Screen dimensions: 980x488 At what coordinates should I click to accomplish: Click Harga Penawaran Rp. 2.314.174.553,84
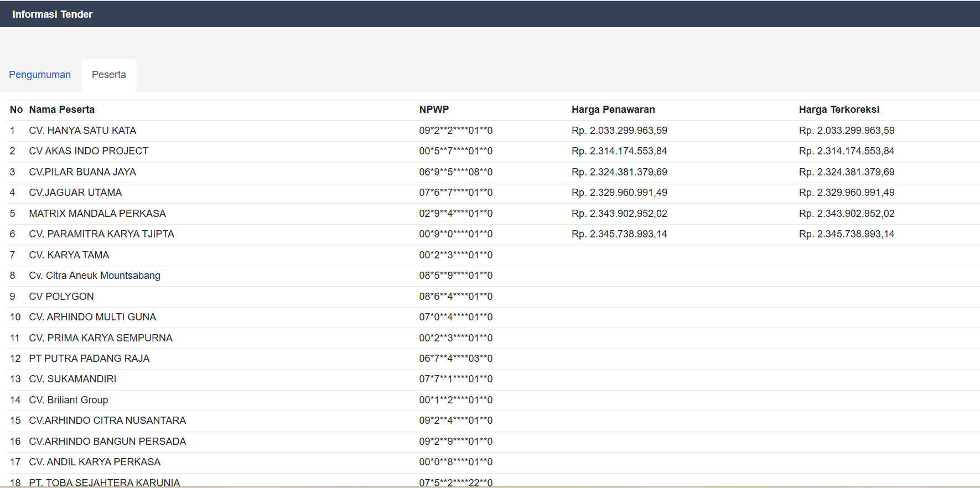tap(619, 151)
